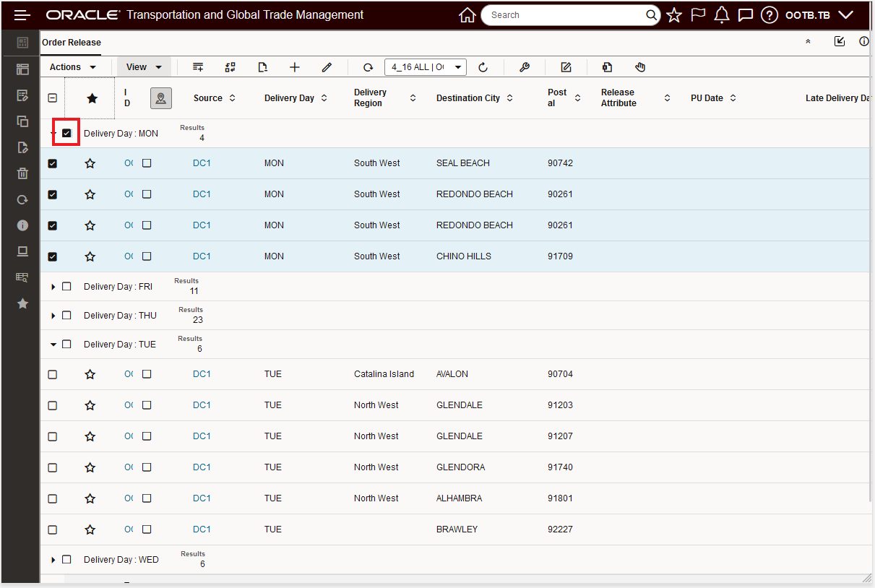The height and width of the screenshot is (588, 875).
Task: Click the star icon in left sidebar
Action: point(22,303)
